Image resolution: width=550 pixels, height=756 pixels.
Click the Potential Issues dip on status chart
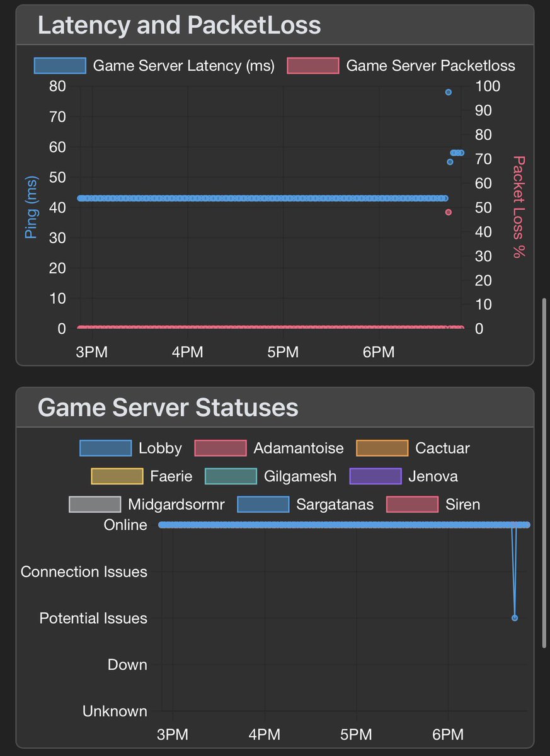point(514,618)
